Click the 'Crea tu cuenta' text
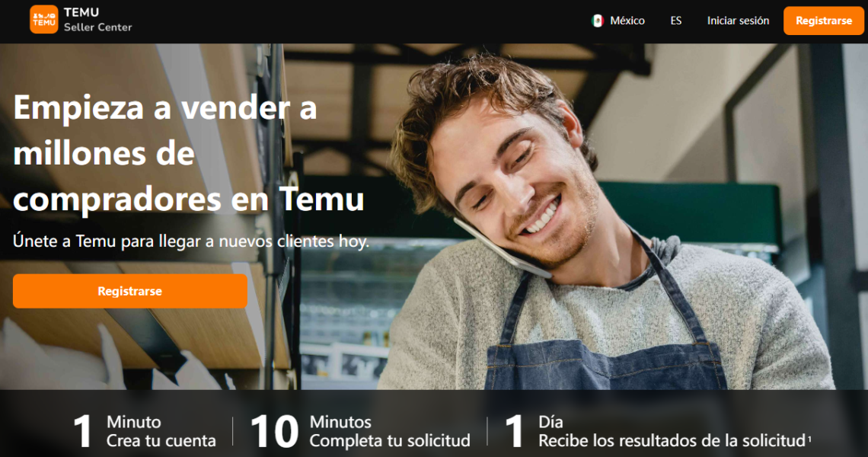 161,441
